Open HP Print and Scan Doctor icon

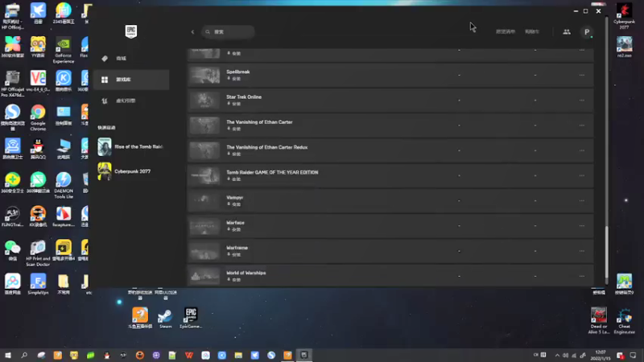(x=38, y=253)
